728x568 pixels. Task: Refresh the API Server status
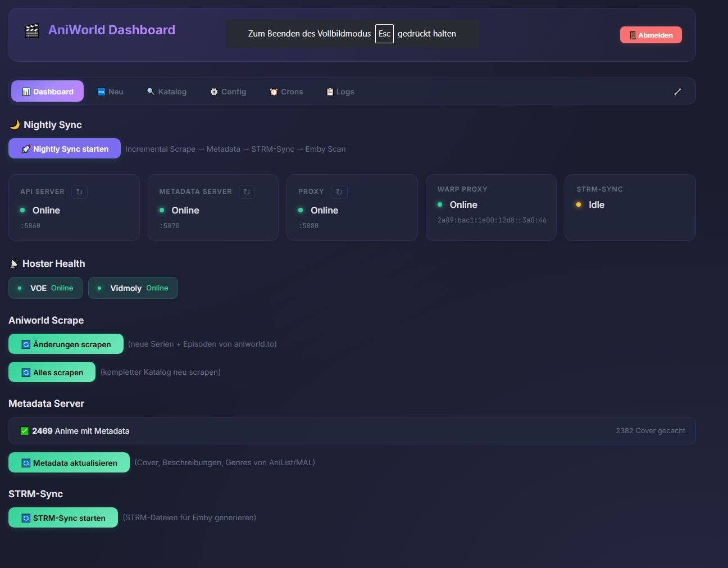tap(79, 192)
